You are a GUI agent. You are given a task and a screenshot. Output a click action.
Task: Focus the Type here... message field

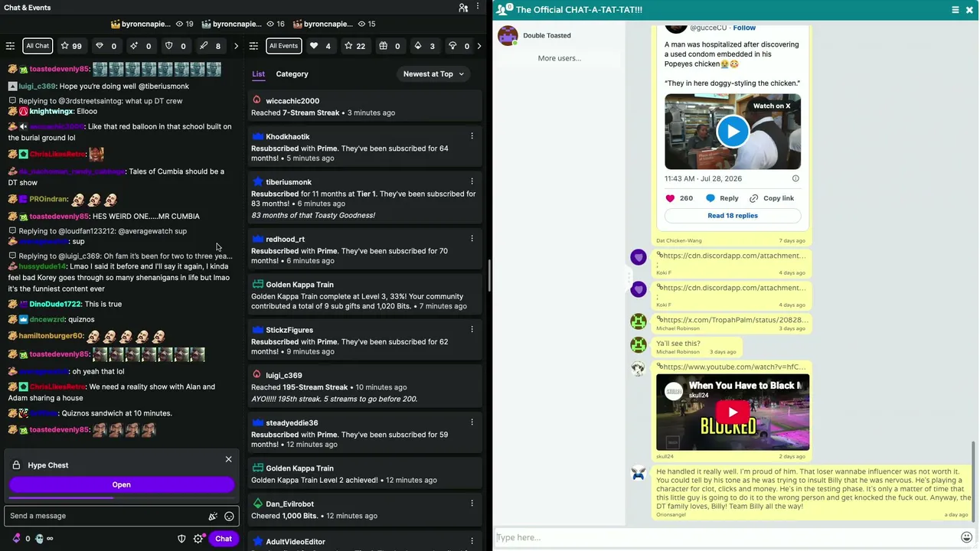[727, 537]
